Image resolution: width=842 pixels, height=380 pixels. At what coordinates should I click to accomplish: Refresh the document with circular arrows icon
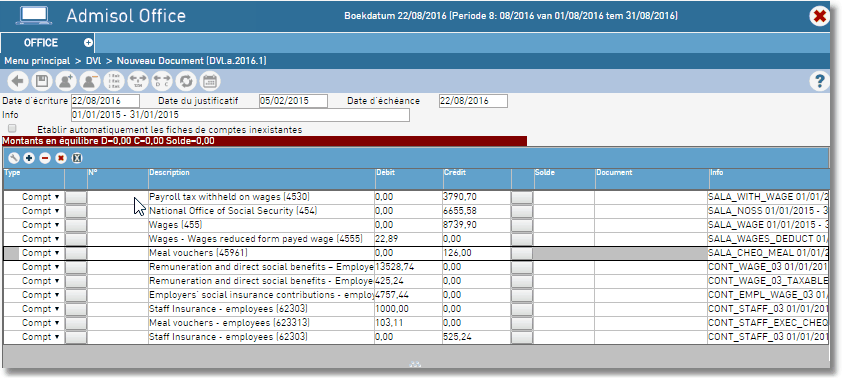coord(186,82)
